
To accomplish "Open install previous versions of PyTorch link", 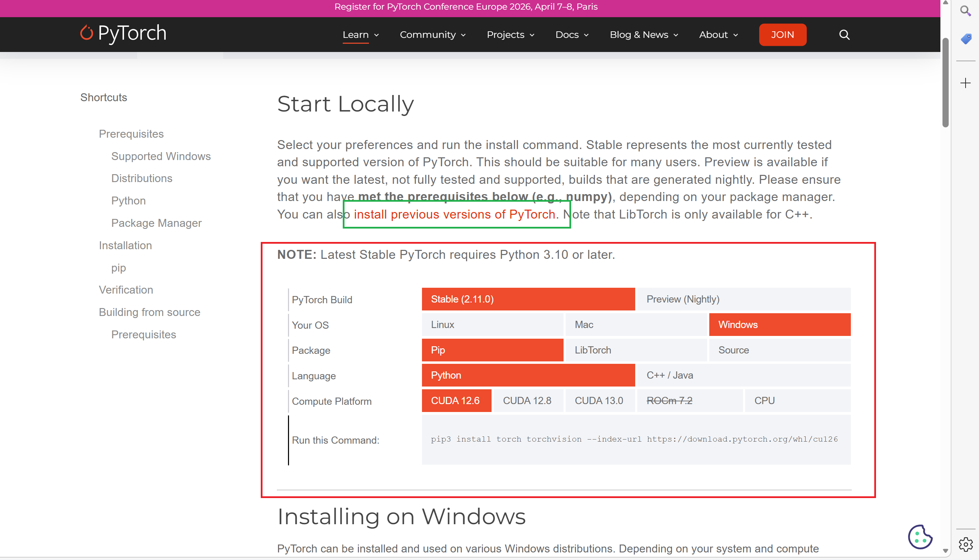I will pos(454,214).
